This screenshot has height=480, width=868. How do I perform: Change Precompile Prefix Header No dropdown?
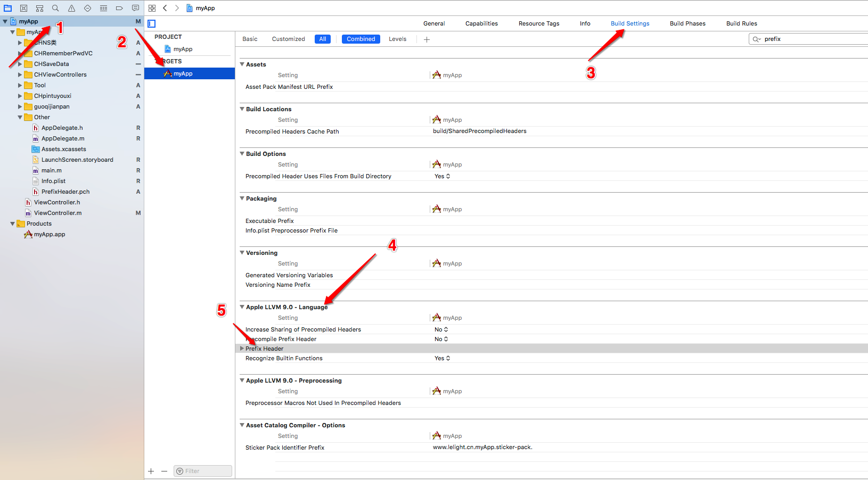pyautogui.click(x=441, y=339)
